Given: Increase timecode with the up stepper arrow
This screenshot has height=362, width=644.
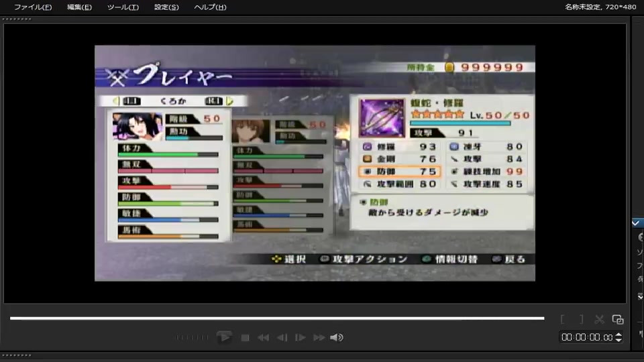Looking at the screenshot, I should [x=619, y=335].
